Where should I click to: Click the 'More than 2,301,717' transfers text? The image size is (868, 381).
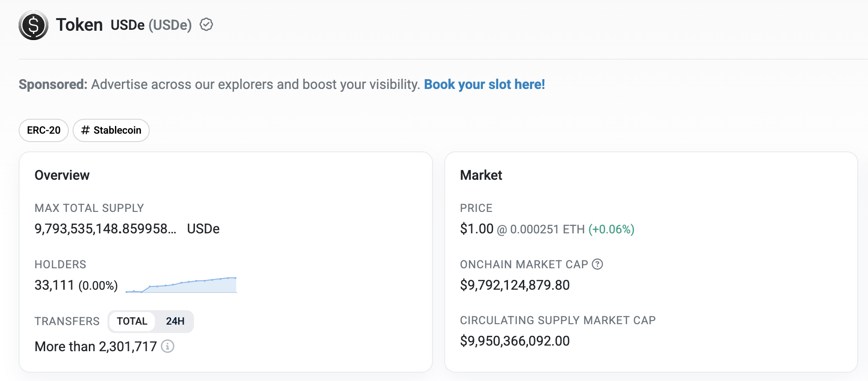click(95, 347)
